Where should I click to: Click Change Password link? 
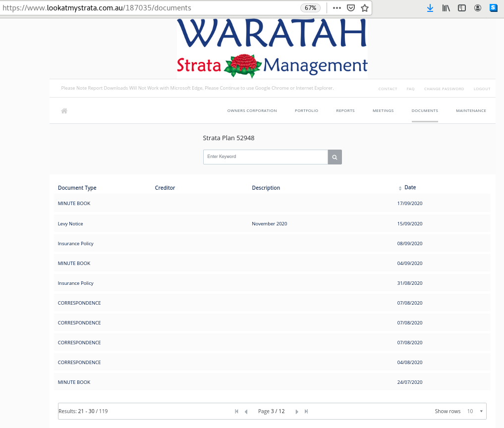(x=444, y=89)
